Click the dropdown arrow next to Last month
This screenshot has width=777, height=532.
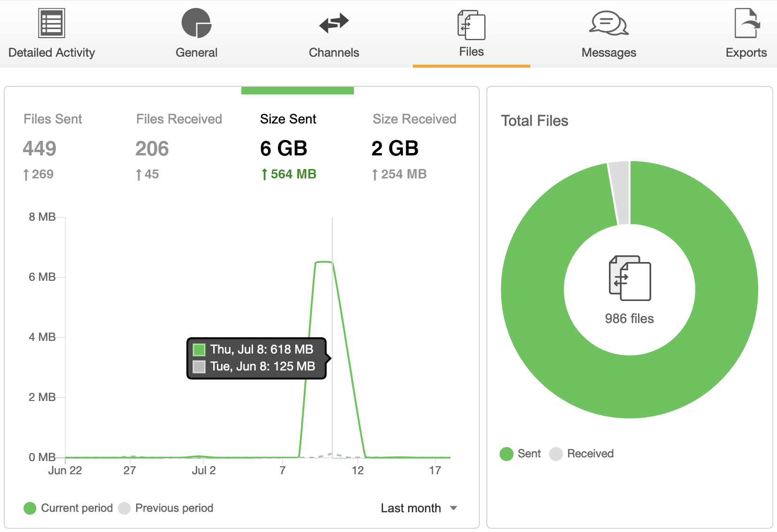pyautogui.click(x=454, y=508)
